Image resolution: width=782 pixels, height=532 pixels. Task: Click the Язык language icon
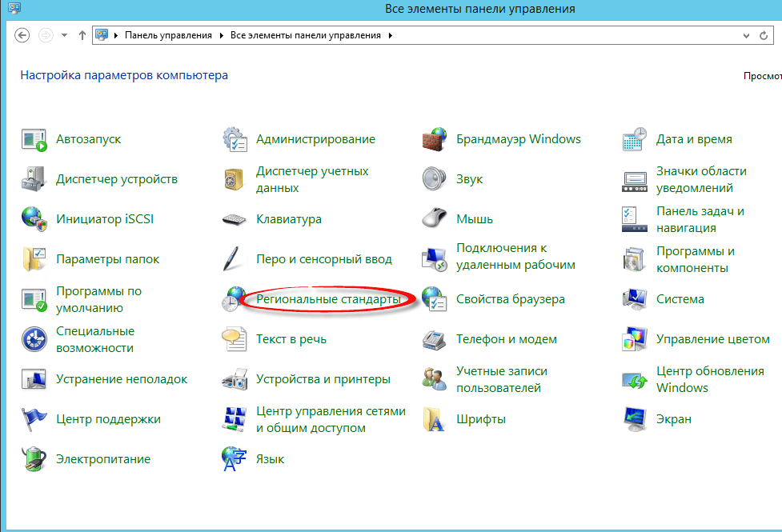[x=235, y=458]
